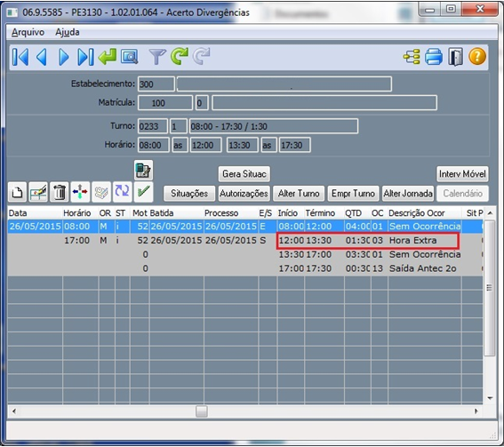Click the printer icon
504x447 pixels.
(434, 57)
